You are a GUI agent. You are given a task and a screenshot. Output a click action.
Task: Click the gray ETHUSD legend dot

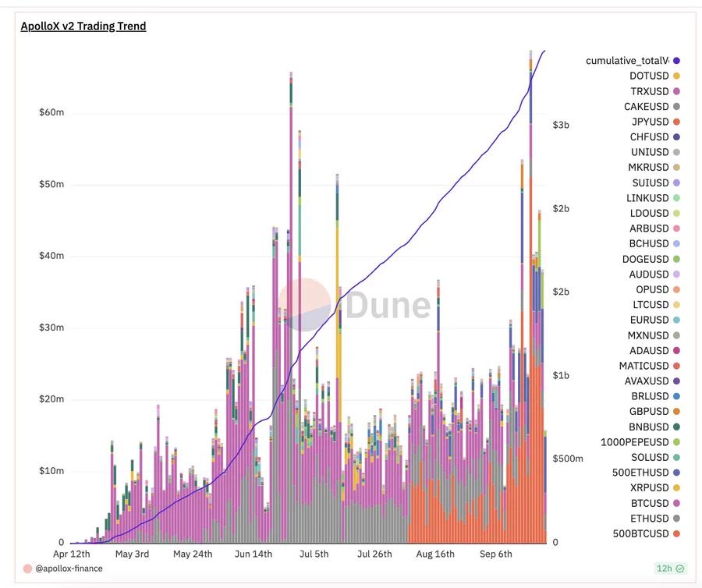[x=676, y=519]
